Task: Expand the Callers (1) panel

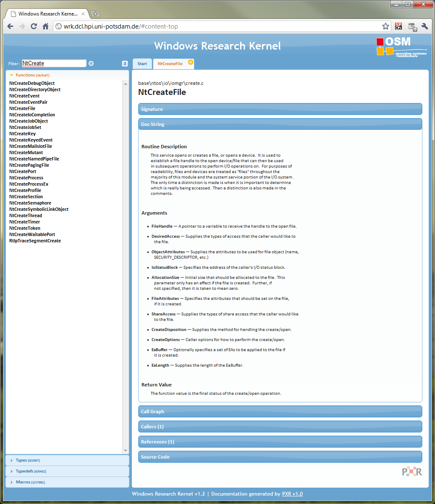Action: pos(280,427)
